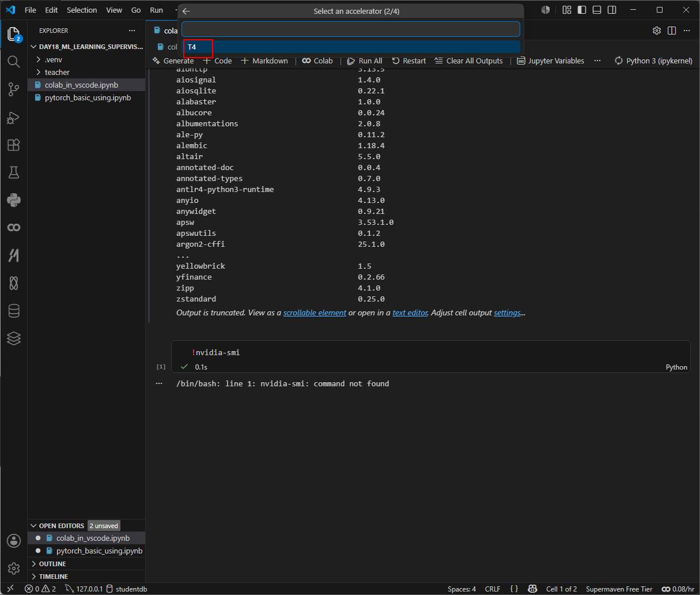This screenshot has height=595, width=700.
Task: Add a Markdown cell
Action: click(264, 61)
